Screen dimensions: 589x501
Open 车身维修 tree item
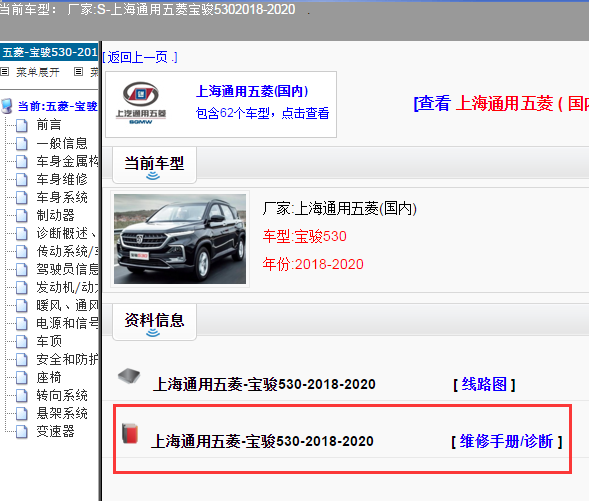[62, 179]
